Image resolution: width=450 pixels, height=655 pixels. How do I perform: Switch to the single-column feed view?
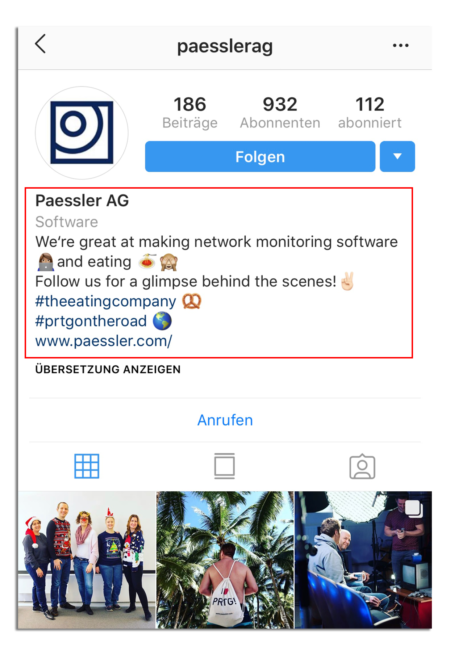click(224, 466)
